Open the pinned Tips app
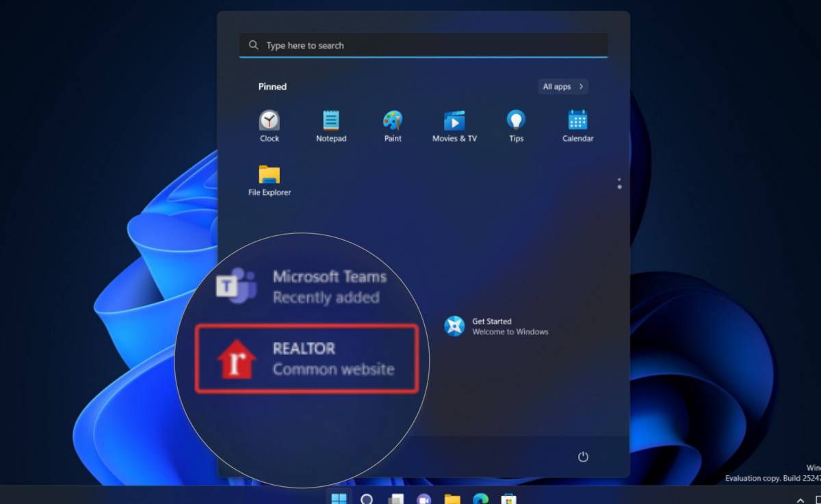This screenshot has height=504, width=821. point(516,127)
